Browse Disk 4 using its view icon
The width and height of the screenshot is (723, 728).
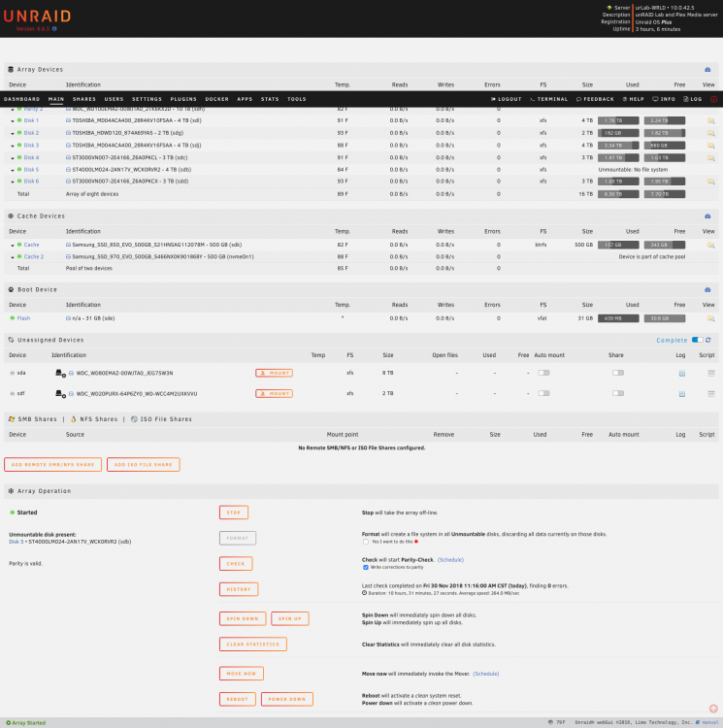point(710,158)
